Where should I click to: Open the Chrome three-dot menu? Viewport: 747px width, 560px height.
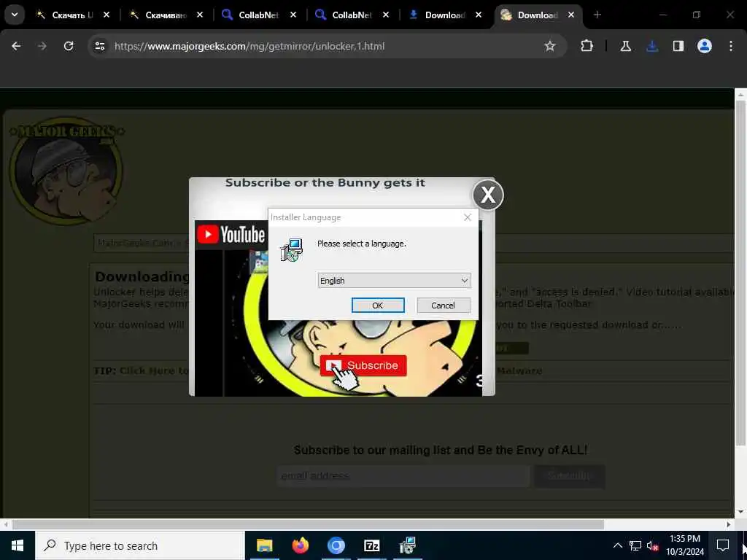coord(731,46)
